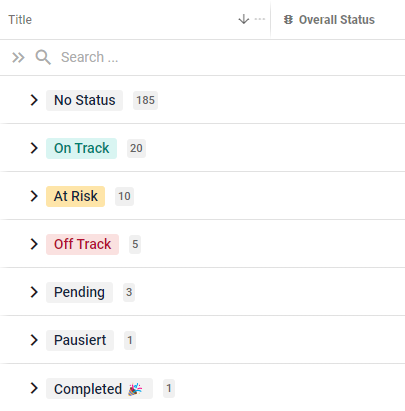
Task: Expand the Off Track group chevron
Action: [x=34, y=244]
